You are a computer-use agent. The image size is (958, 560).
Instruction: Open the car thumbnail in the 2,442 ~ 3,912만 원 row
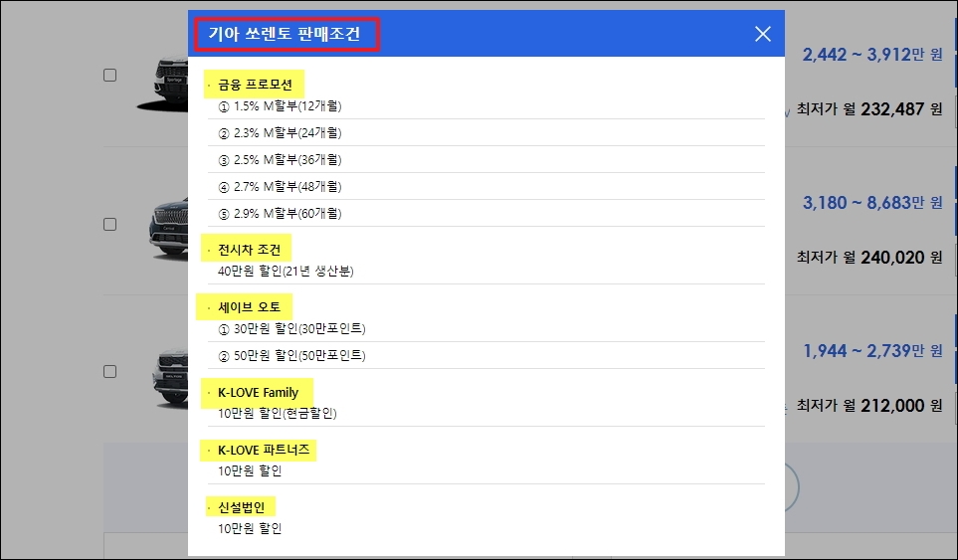point(162,85)
